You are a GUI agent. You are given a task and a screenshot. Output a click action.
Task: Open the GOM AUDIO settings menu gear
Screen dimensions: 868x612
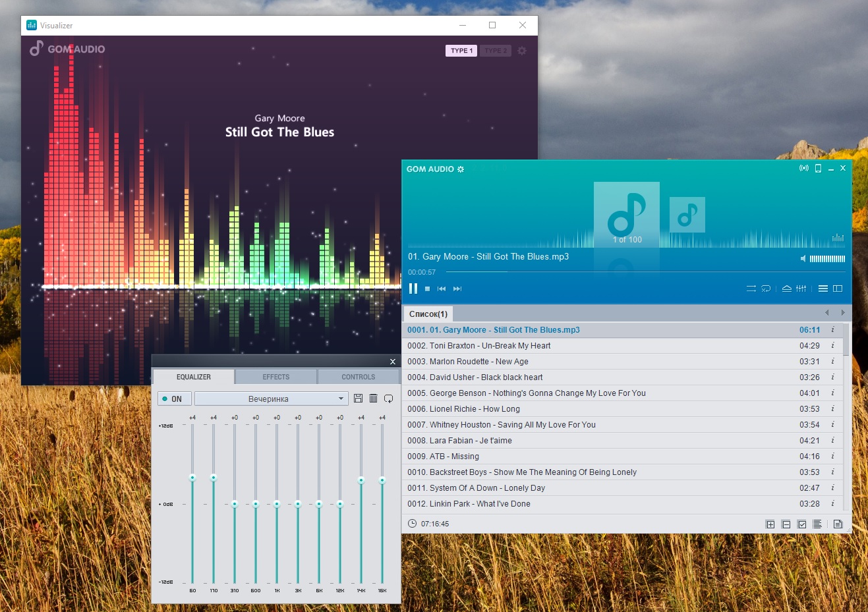[x=461, y=169]
